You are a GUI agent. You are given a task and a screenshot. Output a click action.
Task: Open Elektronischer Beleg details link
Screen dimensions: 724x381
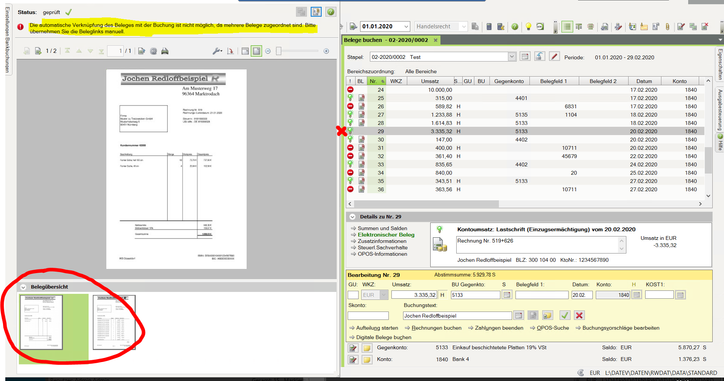tap(386, 235)
